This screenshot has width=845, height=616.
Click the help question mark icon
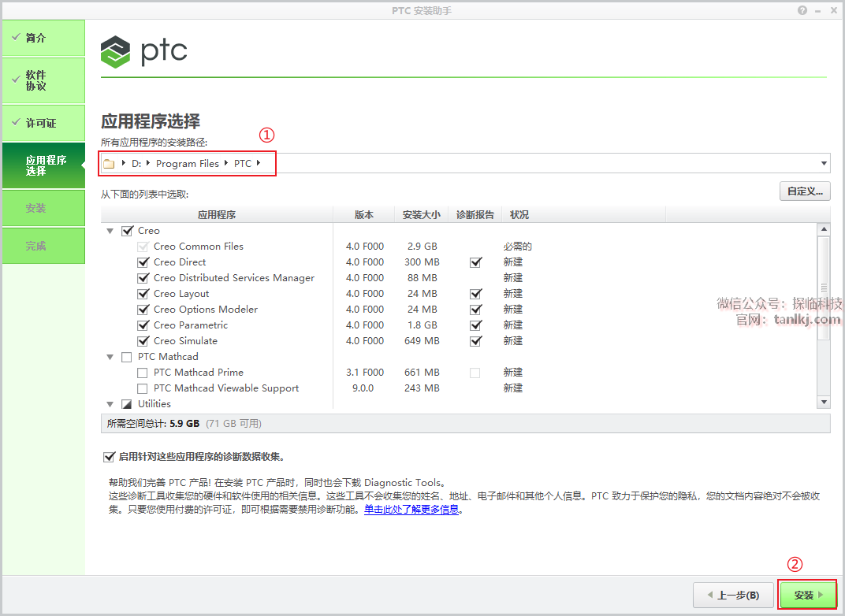[802, 10]
